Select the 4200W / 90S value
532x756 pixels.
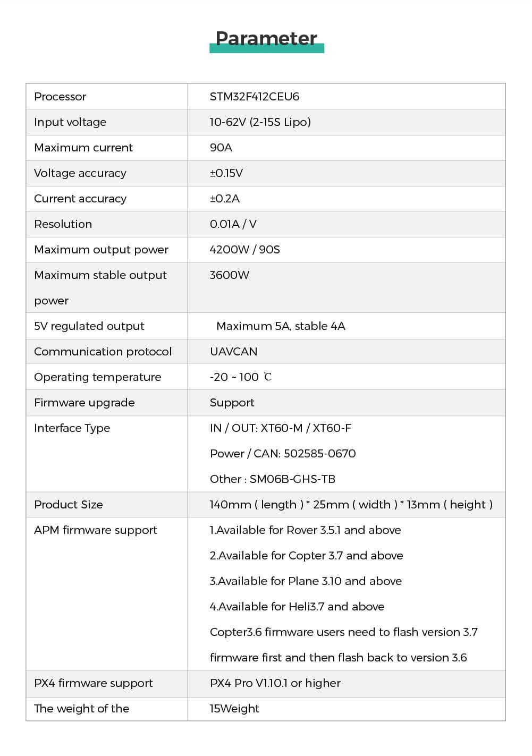coord(244,250)
